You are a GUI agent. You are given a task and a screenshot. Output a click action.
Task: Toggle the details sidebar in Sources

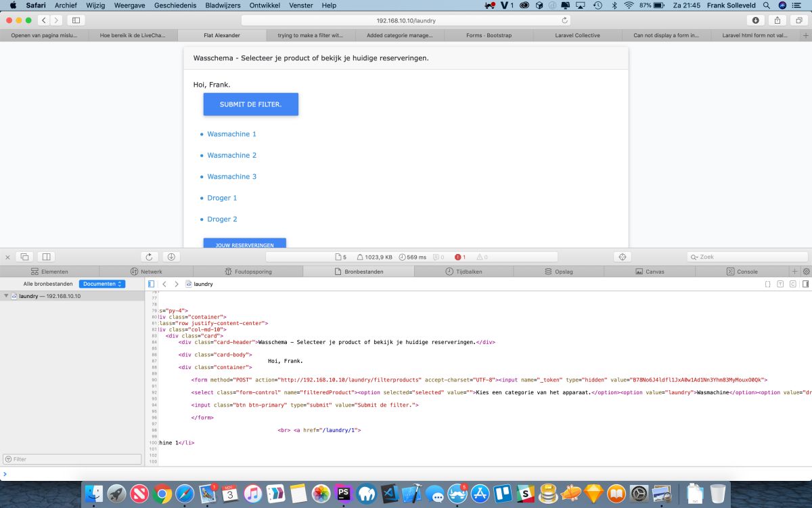[x=805, y=284]
